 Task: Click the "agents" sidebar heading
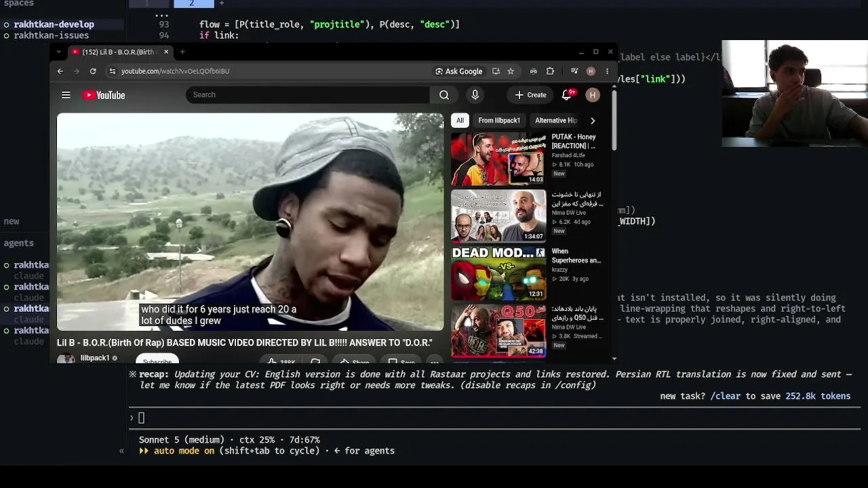pyautogui.click(x=18, y=243)
